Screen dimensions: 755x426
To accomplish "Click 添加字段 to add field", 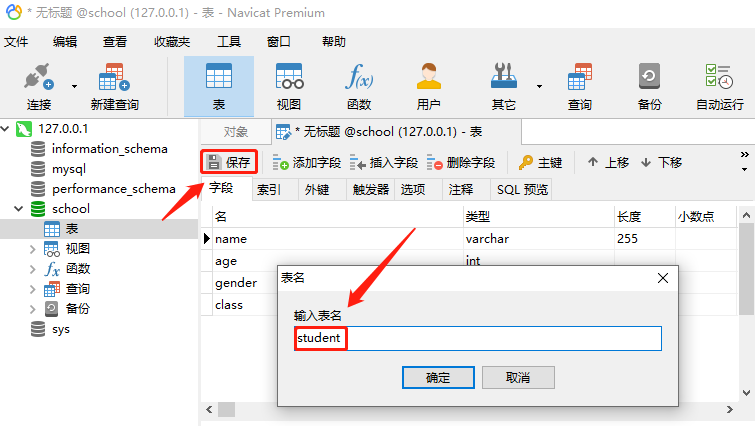I will [306, 163].
